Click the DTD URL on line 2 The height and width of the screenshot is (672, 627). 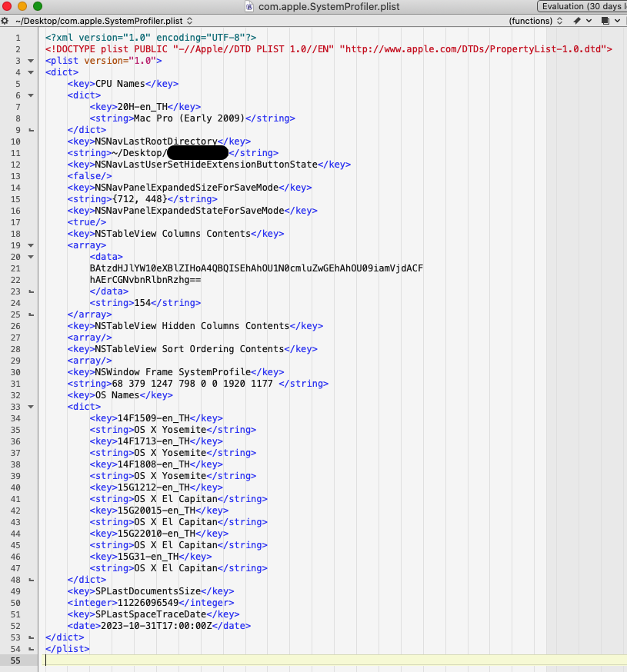pyautogui.click(x=472, y=49)
